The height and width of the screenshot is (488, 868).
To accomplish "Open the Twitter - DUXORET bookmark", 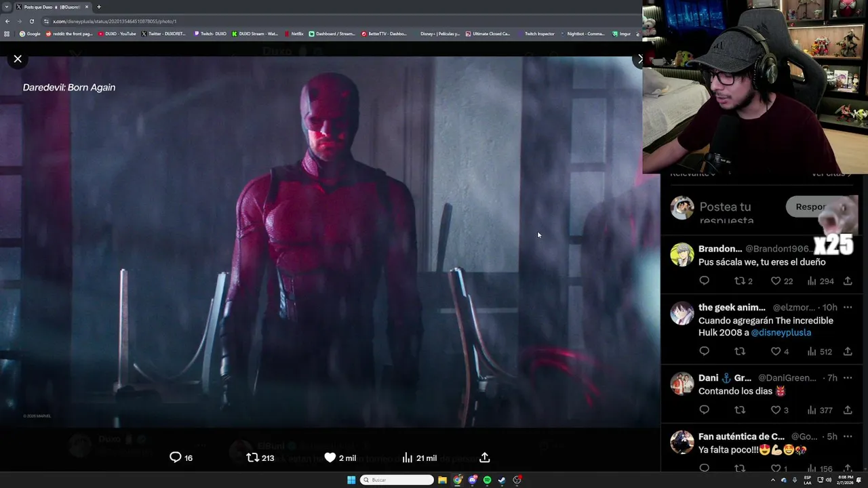I will pyautogui.click(x=163, y=33).
